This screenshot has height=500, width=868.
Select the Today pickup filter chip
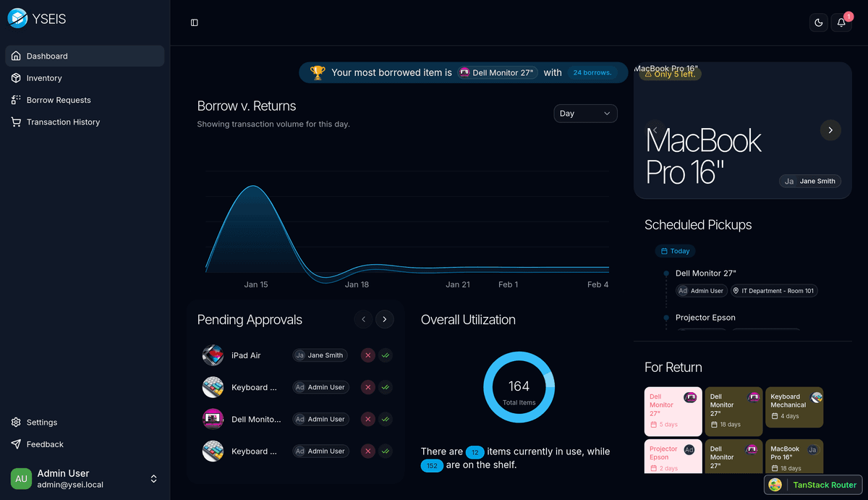(675, 251)
